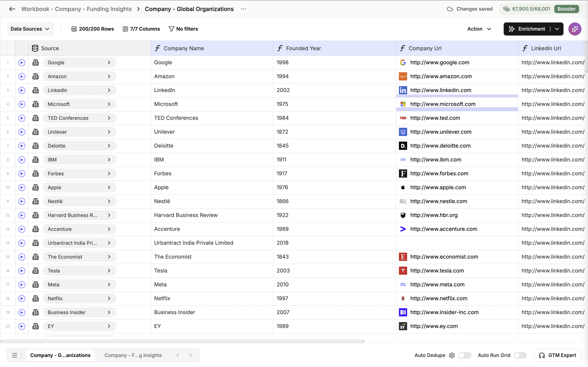588x367 pixels.
Task: Click the hamburger sheet list icon
Action: (15, 355)
